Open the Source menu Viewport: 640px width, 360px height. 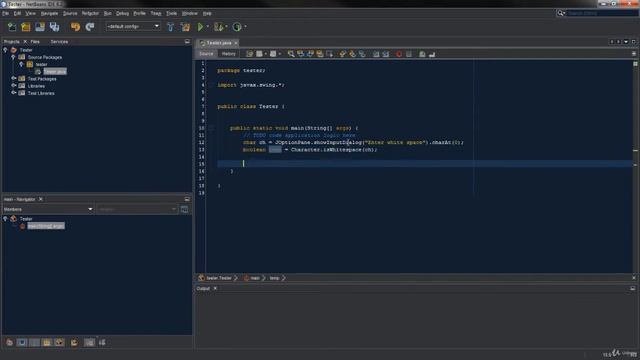[x=70, y=13]
